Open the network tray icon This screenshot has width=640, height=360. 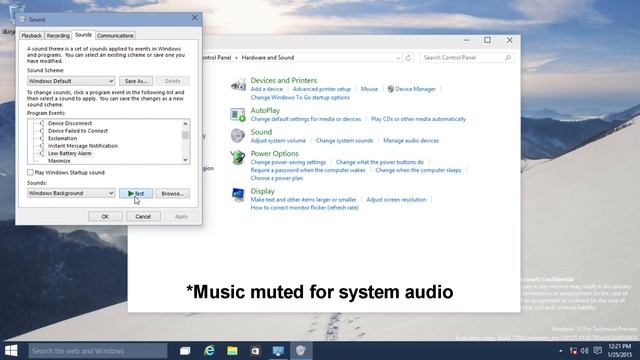[573, 351]
